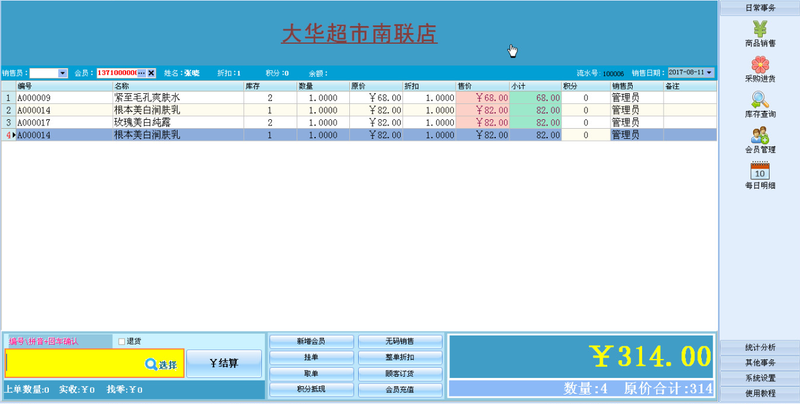
Task: Click the magnifier 选择 search icon
Action: 161,365
